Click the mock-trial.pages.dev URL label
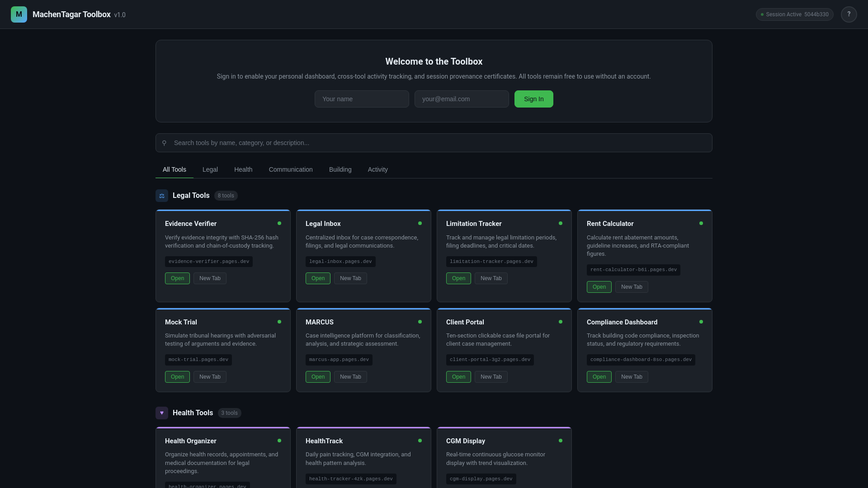The width and height of the screenshot is (868, 488). (198, 360)
